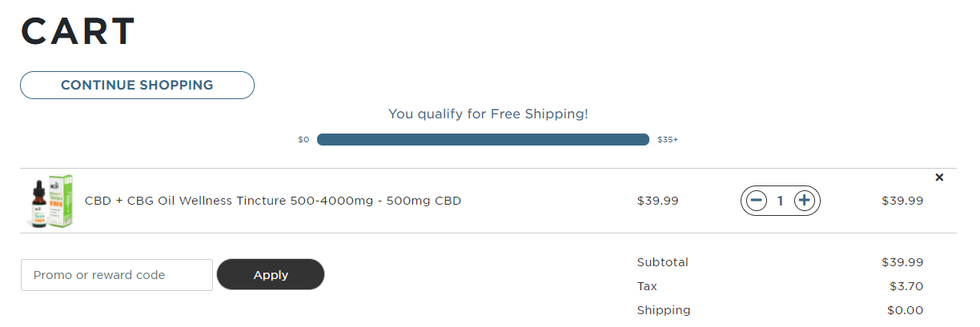Click the $35+ progress bar label
The width and height of the screenshot is (980, 327).
[x=668, y=140]
